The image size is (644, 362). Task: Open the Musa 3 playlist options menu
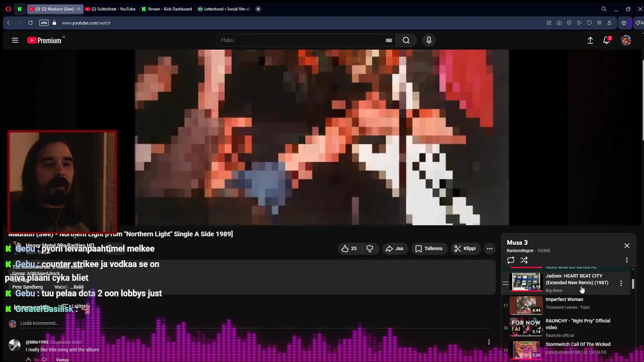627,260
